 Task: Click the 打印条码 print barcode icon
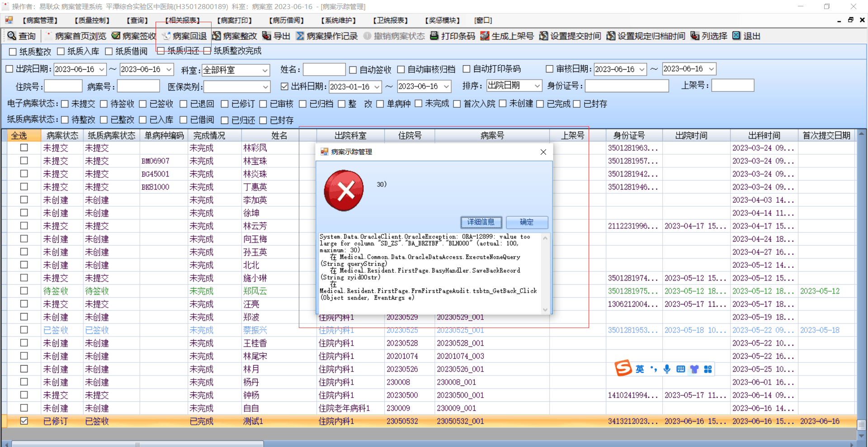(x=434, y=36)
